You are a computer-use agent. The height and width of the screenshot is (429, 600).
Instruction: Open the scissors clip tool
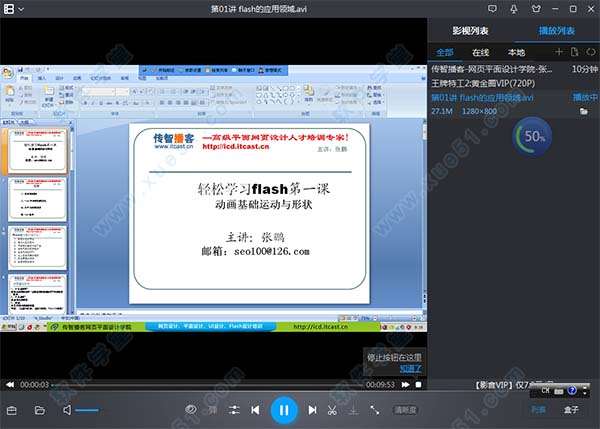pyautogui.click(x=332, y=410)
